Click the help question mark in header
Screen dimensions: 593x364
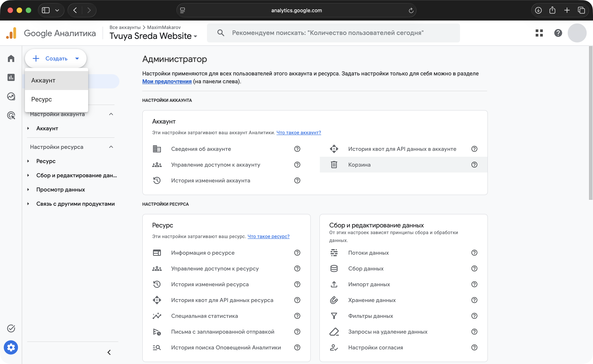point(558,33)
